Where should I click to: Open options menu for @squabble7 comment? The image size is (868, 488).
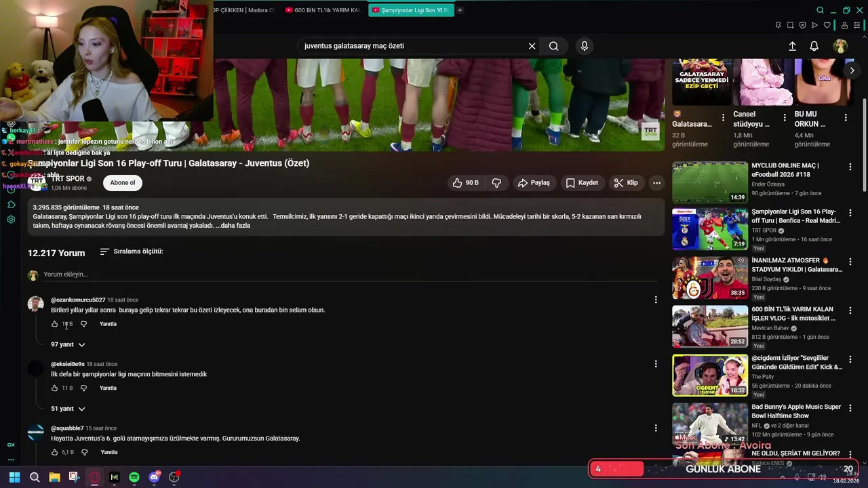coord(656,428)
